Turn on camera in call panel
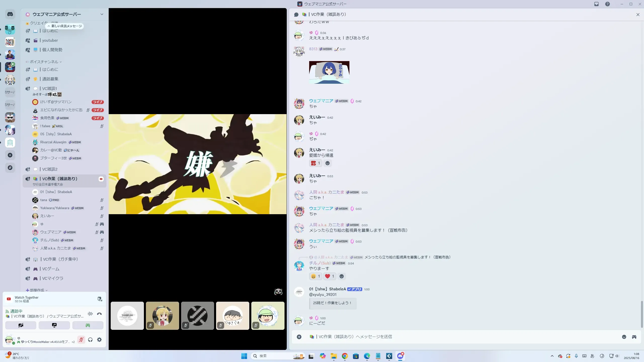The width and height of the screenshot is (644, 362). click(21, 325)
